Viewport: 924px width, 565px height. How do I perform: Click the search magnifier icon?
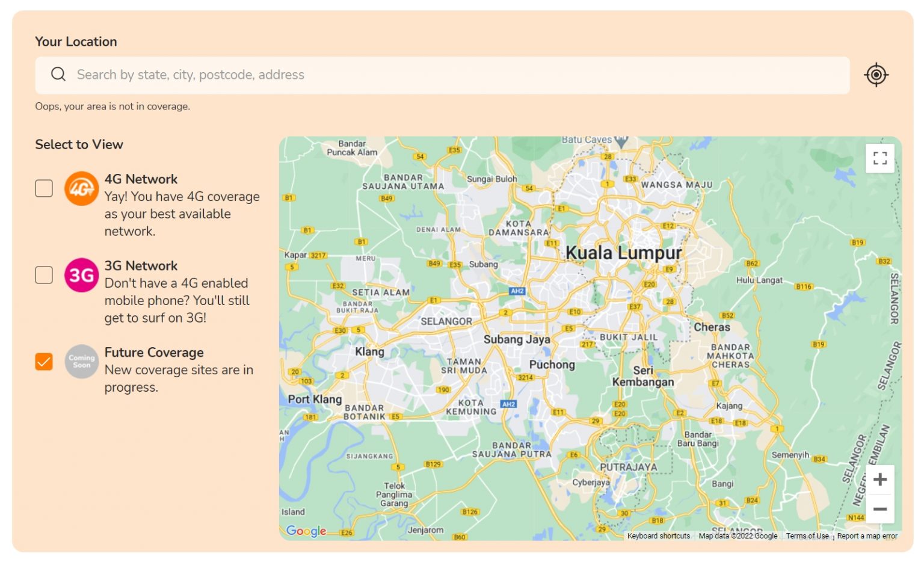[x=58, y=74]
